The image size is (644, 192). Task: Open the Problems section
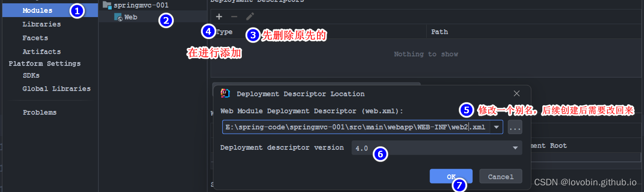[x=40, y=112]
